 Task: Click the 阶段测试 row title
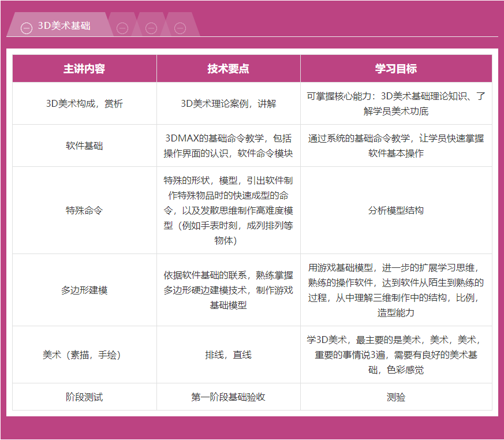[84, 397]
